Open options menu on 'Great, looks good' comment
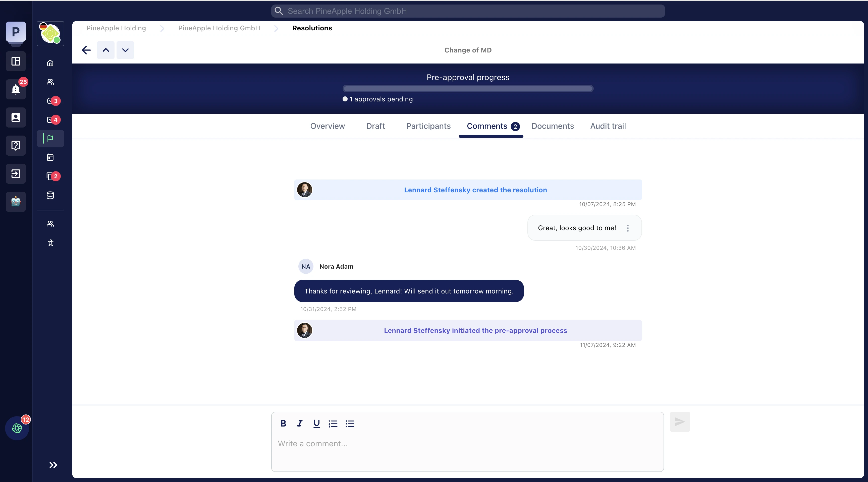The width and height of the screenshot is (868, 482). 627,228
